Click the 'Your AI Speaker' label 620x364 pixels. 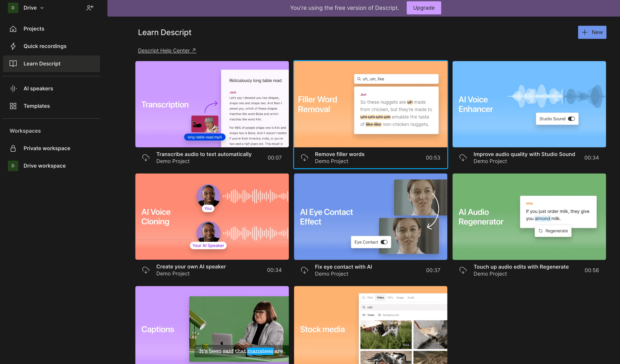pos(208,246)
